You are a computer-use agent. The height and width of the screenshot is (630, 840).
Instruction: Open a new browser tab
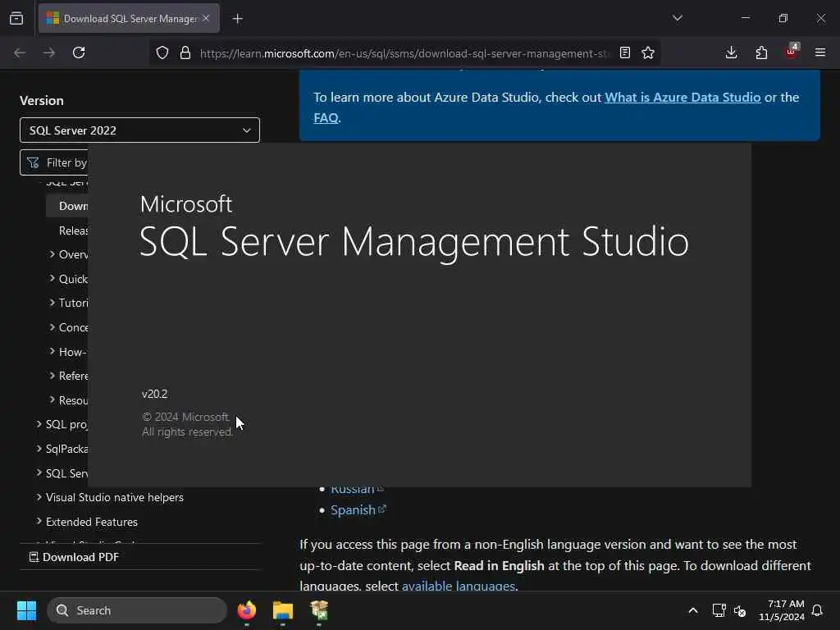(237, 19)
